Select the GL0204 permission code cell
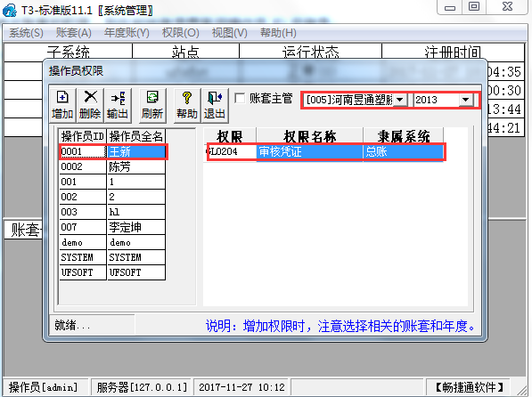Image resolution: width=532 pixels, height=397 pixels. (x=231, y=151)
